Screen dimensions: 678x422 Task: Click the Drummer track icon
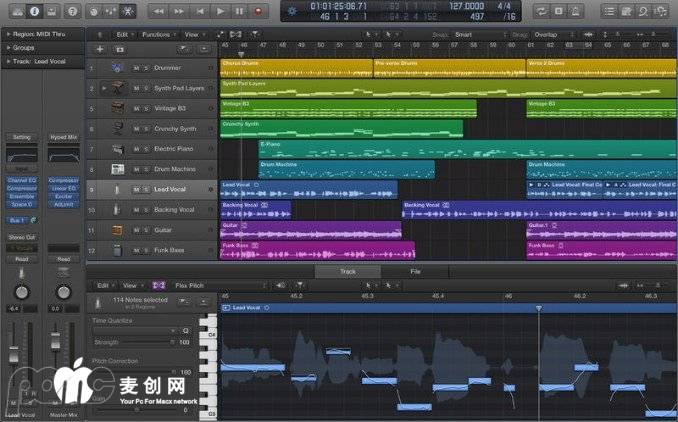pos(118,68)
